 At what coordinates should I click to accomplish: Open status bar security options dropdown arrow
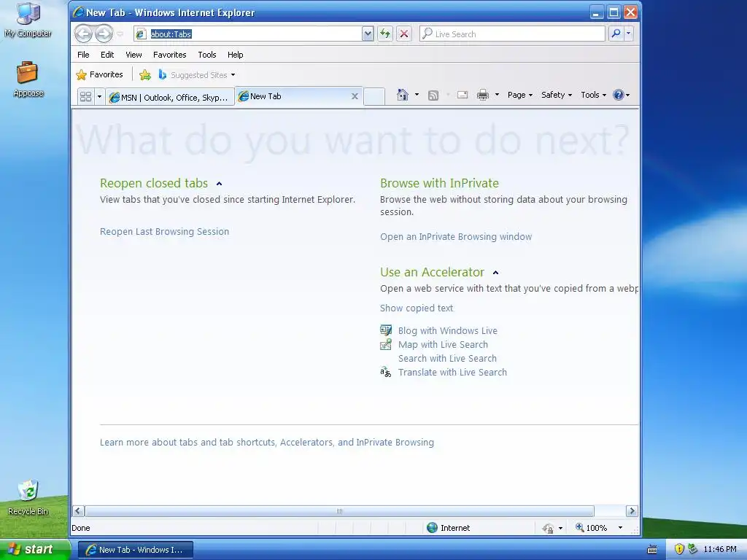[x=560, y=528]
